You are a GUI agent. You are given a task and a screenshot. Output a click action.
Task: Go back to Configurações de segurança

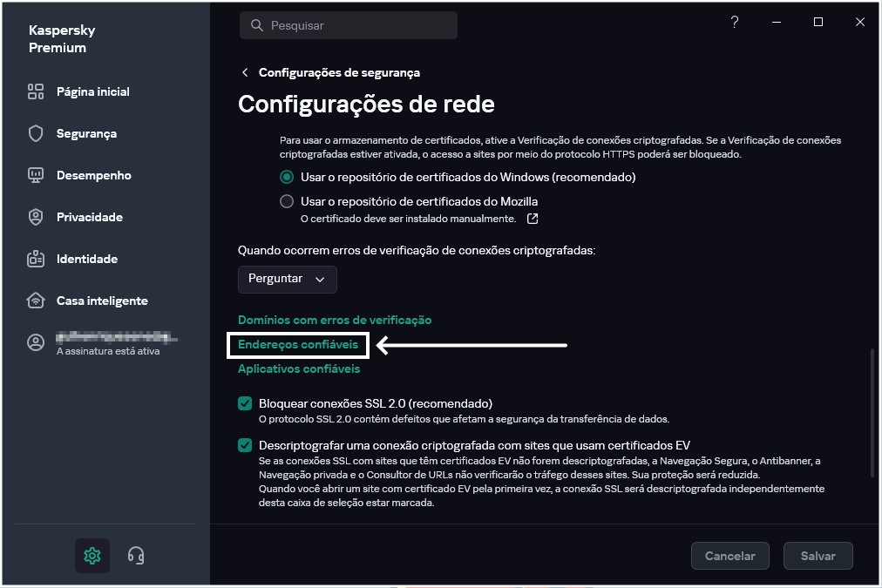tap(245, 72)
